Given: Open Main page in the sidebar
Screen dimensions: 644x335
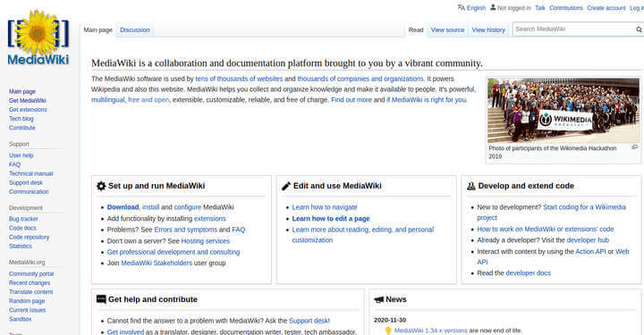Looking at the screenshot, I should tap(22, 91).
